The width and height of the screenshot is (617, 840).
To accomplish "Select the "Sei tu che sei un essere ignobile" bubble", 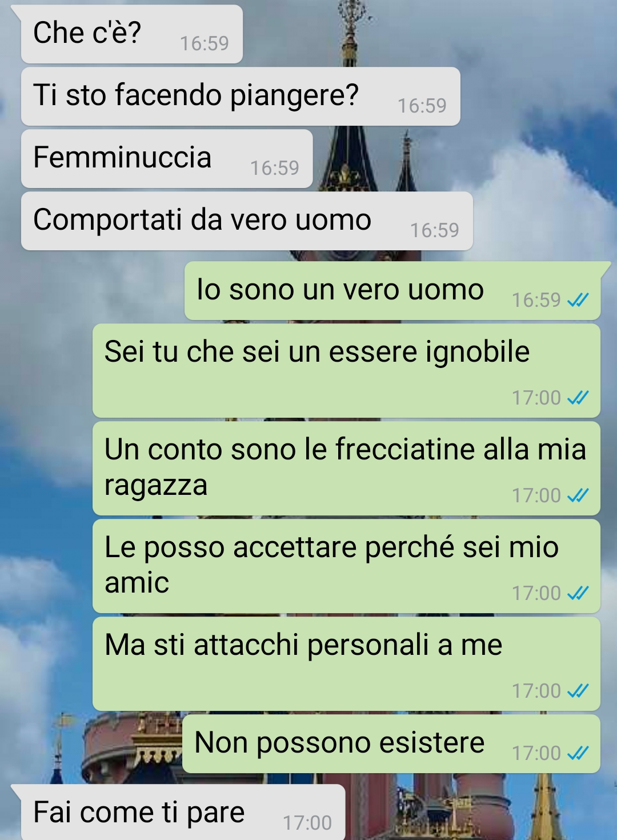I will [346, 370].
